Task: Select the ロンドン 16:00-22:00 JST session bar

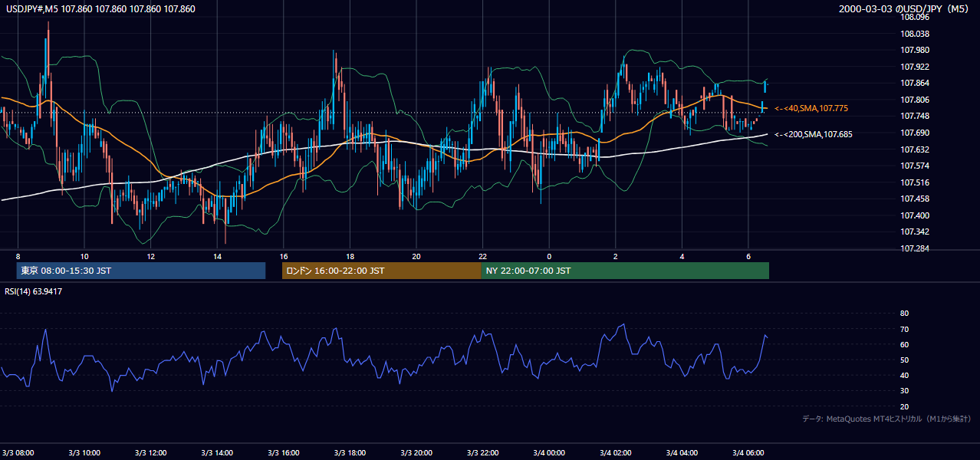Action: point(381,271)
